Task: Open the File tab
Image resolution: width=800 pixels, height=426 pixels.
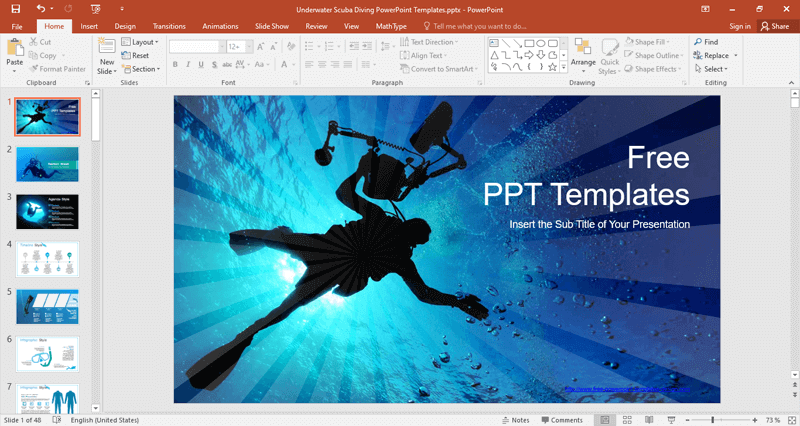Action: 17,26
